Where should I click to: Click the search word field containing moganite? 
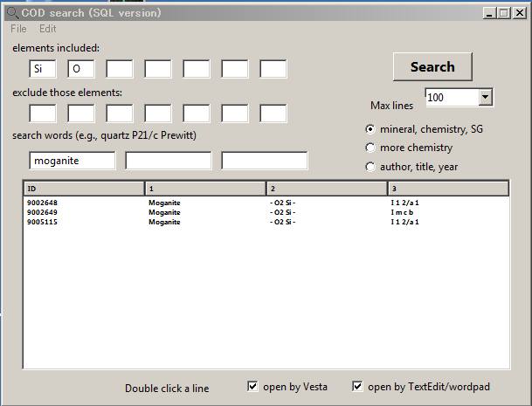(73, 161)
